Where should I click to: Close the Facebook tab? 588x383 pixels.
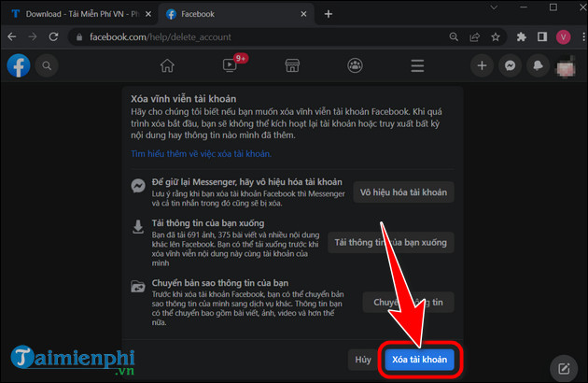pos(303,14)
